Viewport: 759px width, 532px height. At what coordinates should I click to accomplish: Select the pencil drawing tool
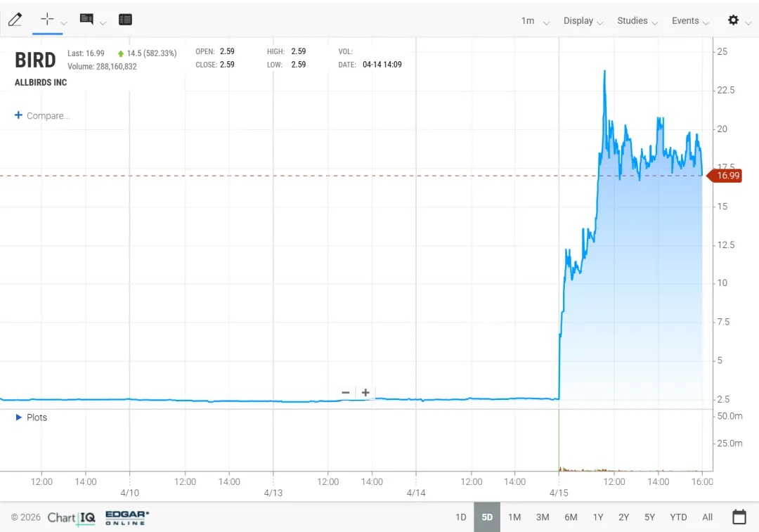coord(15,20)
